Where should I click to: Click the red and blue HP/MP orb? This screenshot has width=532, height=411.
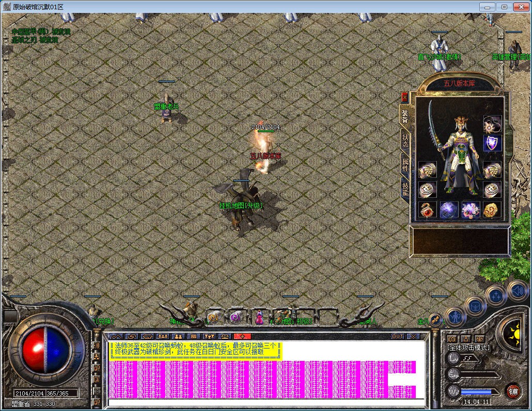pos(46,350)
